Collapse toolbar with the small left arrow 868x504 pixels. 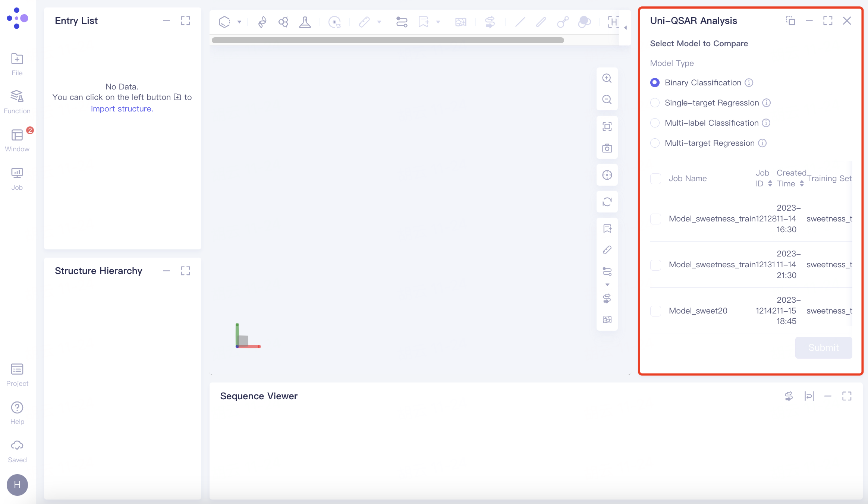625,28
